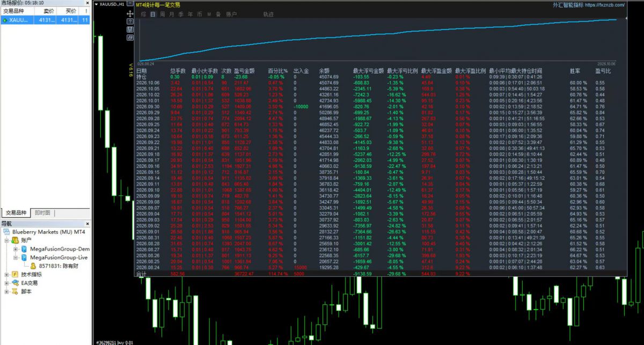Click the move-panel crosshair icon
The width and height of the screenshot is (644, 345).
click(130, 13)
